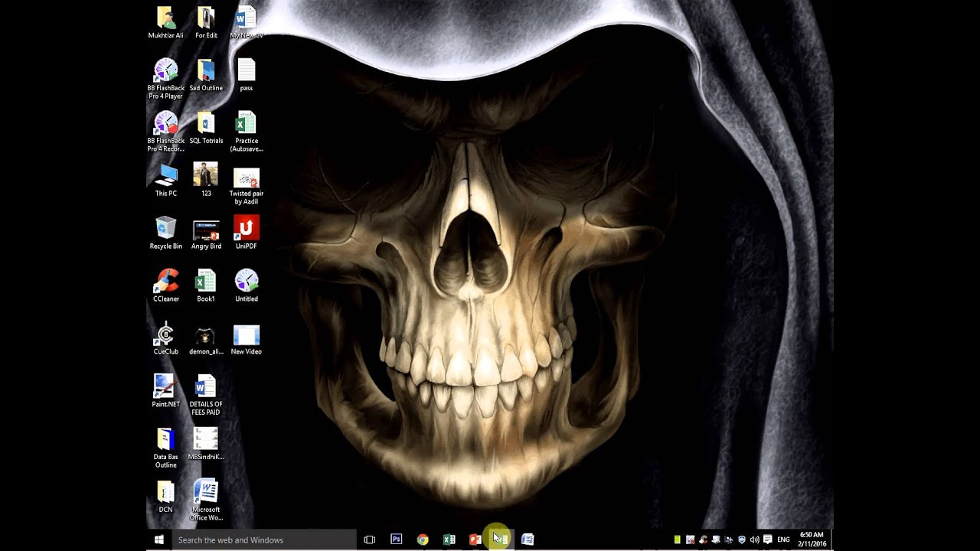The width and height of the screenshot is (980, 551).
Task: Open Photoshop from the taskbar
Action: (x=396, y=540)
